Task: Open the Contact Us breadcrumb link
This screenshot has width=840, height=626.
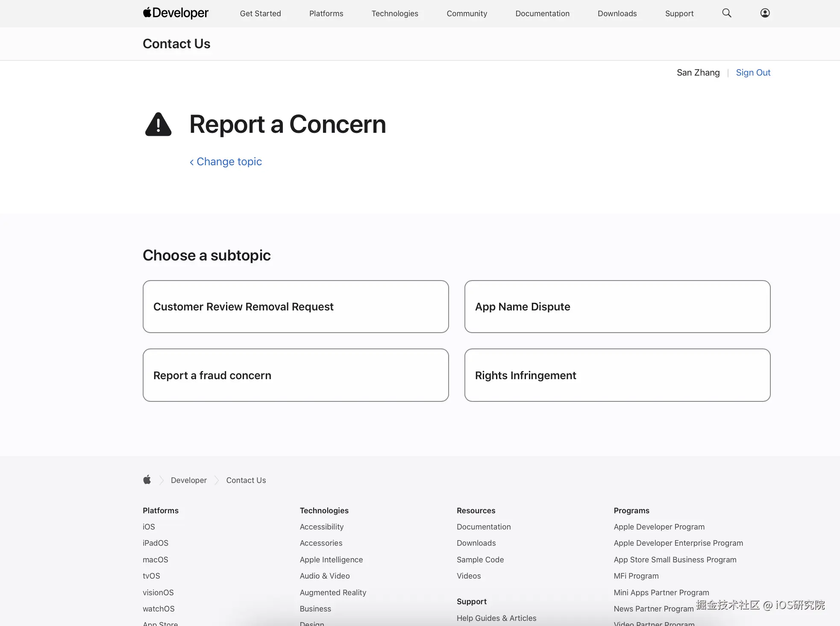Action: coord(246,480)
